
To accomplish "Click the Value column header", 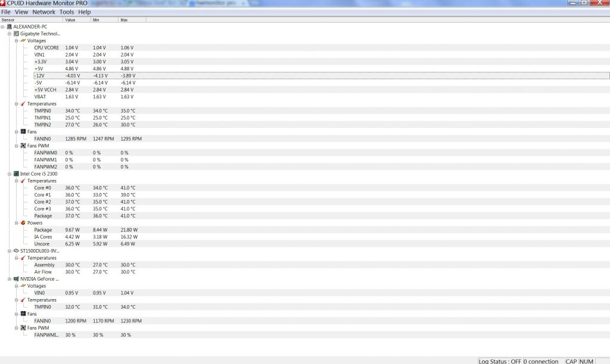I will point(77,20).
